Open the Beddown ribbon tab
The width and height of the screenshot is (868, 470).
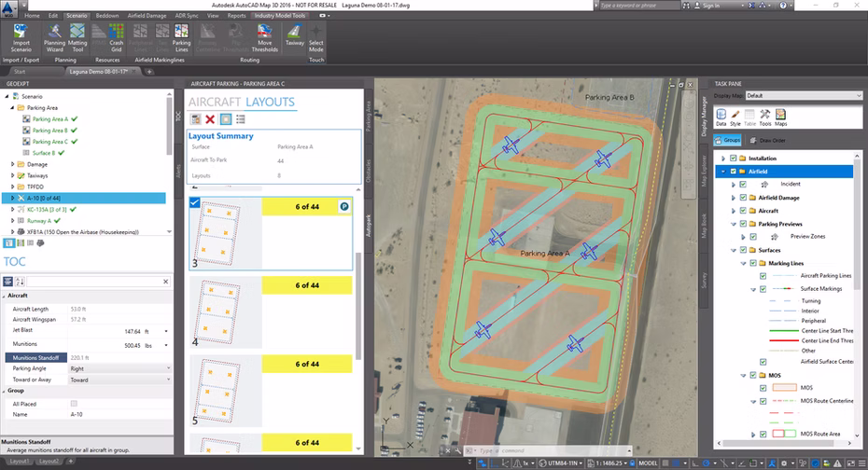[106, 16]
